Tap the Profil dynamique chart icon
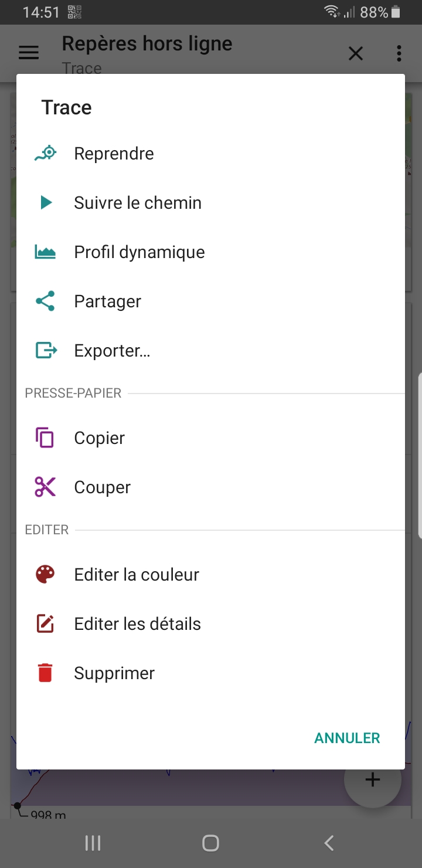The image size is (422, 868). [45, 252]
